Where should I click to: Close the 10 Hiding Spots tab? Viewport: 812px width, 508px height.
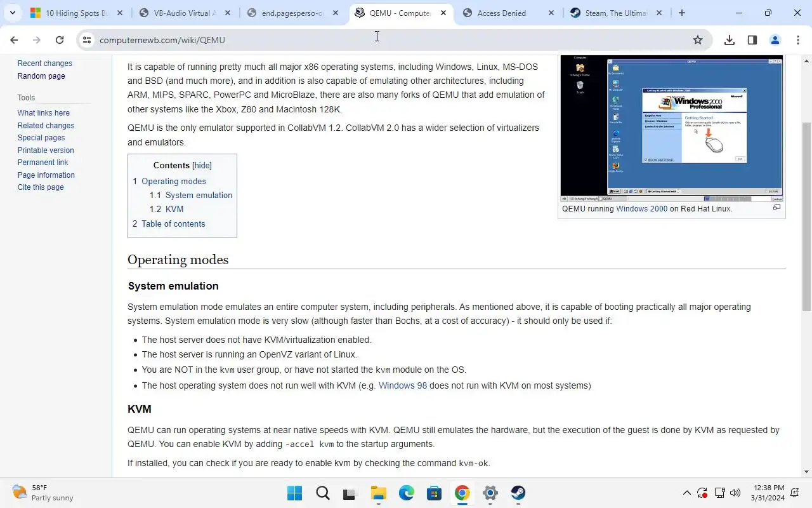[x=120, y=13]
